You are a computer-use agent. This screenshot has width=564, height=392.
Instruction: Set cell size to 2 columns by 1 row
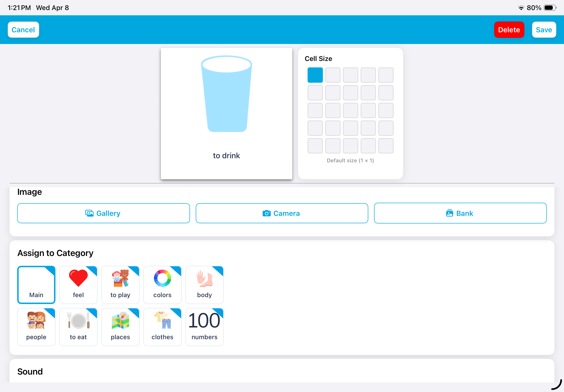pyautogui.click(x=333, y=75)
